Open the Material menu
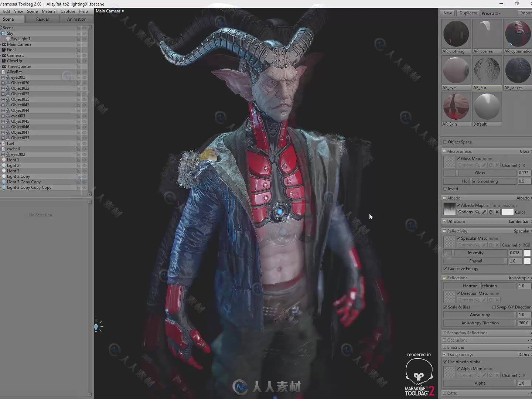The width and height of the screenshot is (532, 399). coord(49,11)
